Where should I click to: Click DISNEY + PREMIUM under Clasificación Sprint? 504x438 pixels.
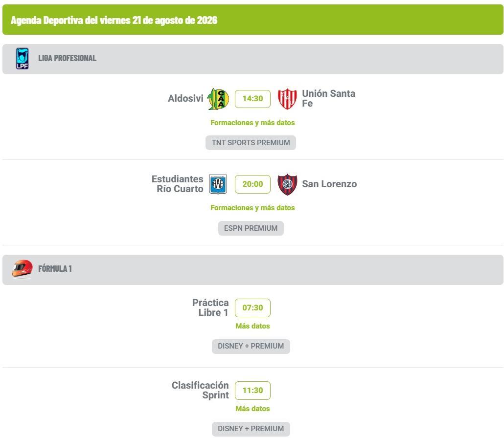coord(251,429)
